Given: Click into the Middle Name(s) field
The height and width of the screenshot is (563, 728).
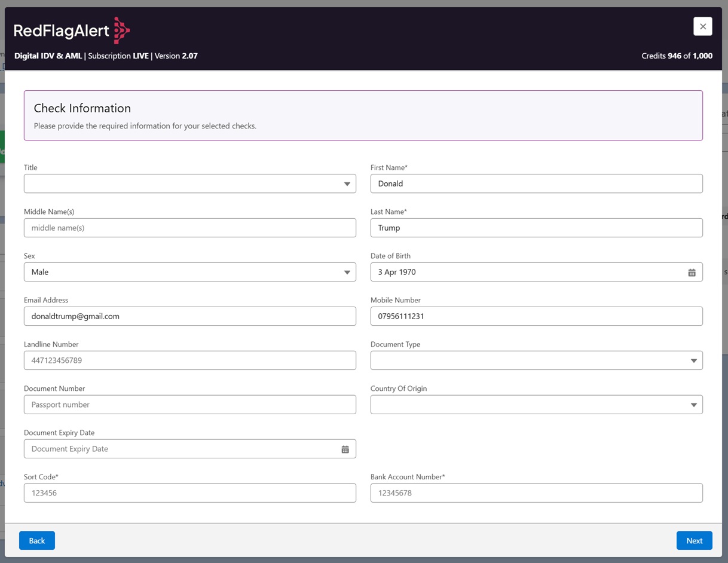Looking at the screenshot, I should 190,228.
